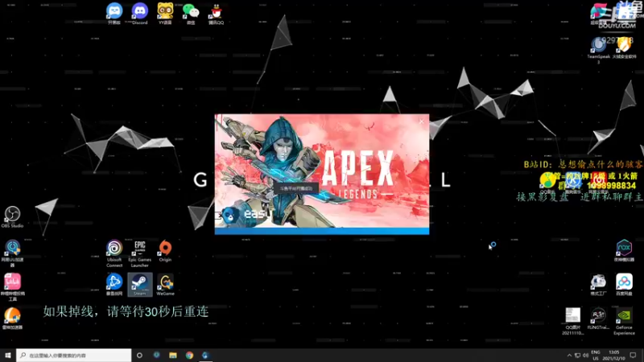
Task: Open the FLiNGTrainer desktop shortcut
Action: [598, 319]
